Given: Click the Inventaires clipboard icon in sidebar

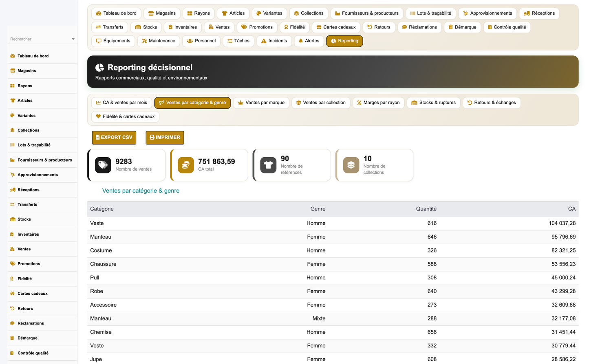Looking at the screenshot, I should [x=13, y=234].
